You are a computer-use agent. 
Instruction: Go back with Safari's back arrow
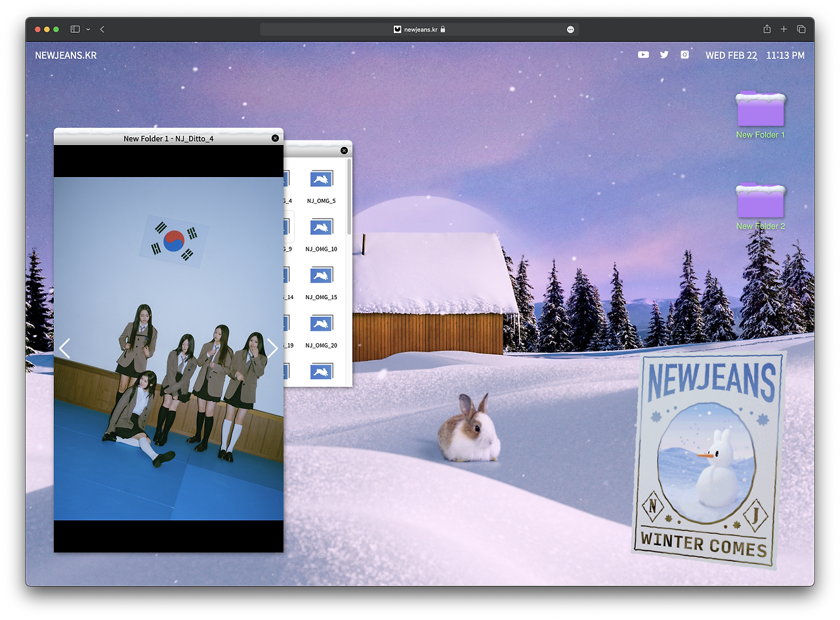(x=102, y=30)
